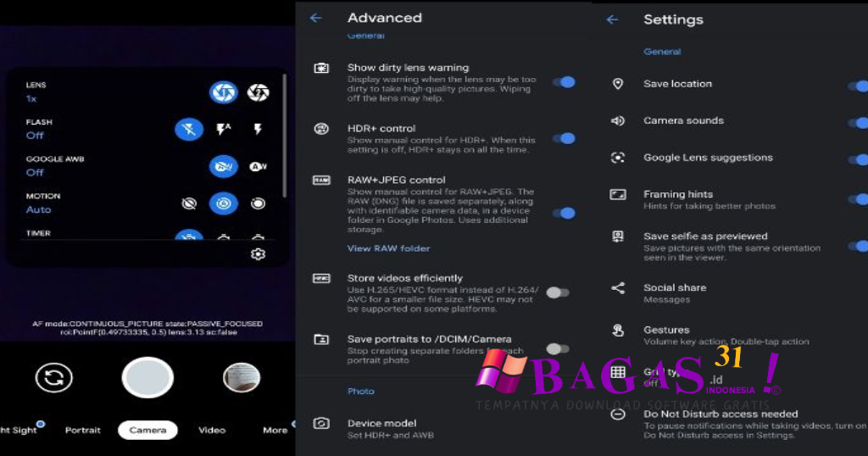Open More modes tab

(275, 430)
